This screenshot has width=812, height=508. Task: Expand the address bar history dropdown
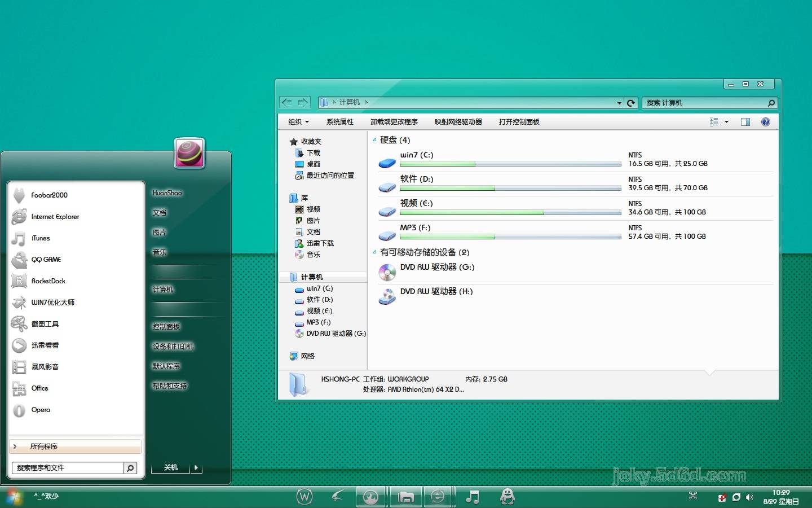pos(619,103)
